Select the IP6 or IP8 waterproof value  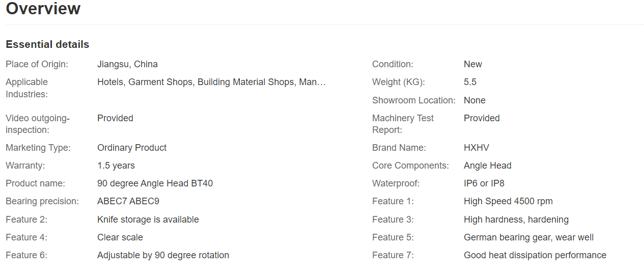(x=484, y=183)
